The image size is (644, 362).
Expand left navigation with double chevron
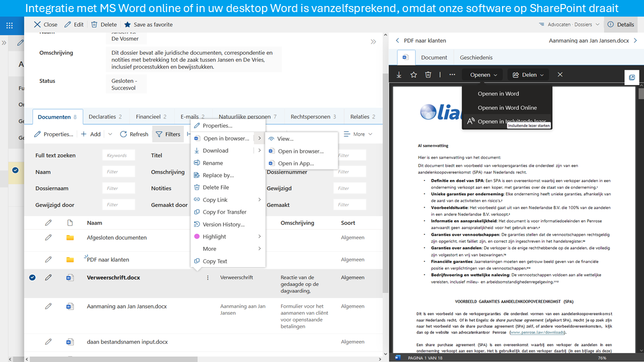point(4,43)
